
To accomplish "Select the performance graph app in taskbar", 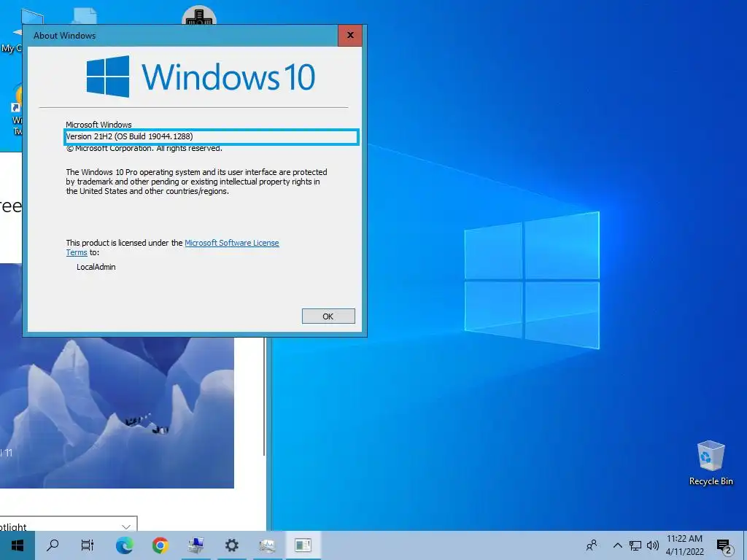I will click(x=267, y=545).
